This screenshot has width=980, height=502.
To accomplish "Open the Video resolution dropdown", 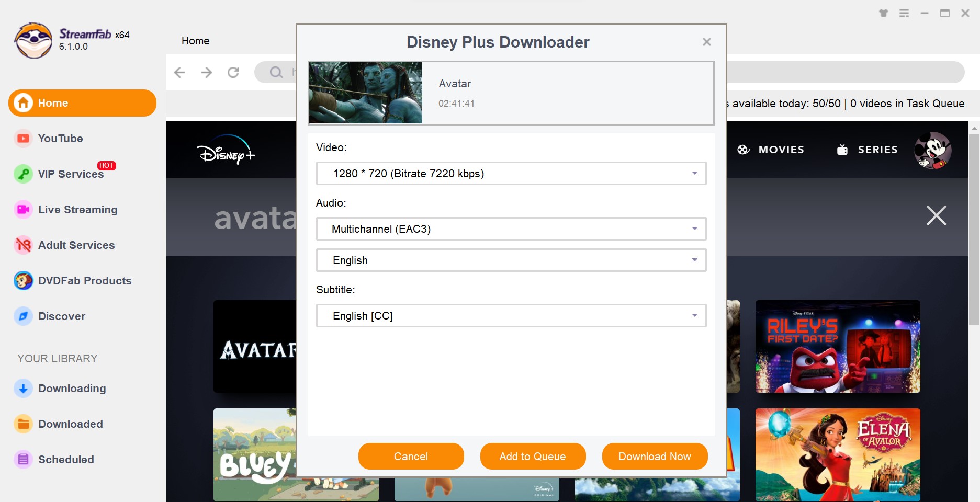I will coord(511,174).
